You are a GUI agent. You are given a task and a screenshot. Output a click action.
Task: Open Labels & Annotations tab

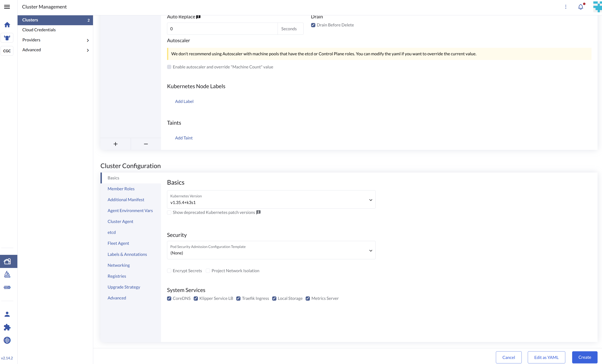(x=127, y=254)
